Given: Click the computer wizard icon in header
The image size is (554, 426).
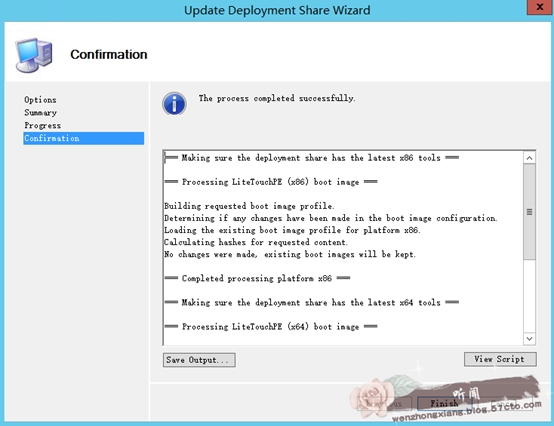Looking at the screenshot, I should [34, 55].
